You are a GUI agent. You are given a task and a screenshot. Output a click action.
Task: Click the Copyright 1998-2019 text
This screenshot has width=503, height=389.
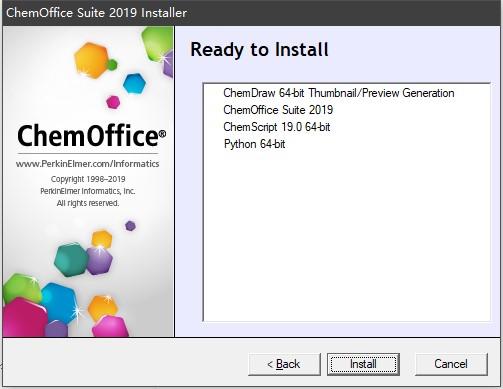88,179
